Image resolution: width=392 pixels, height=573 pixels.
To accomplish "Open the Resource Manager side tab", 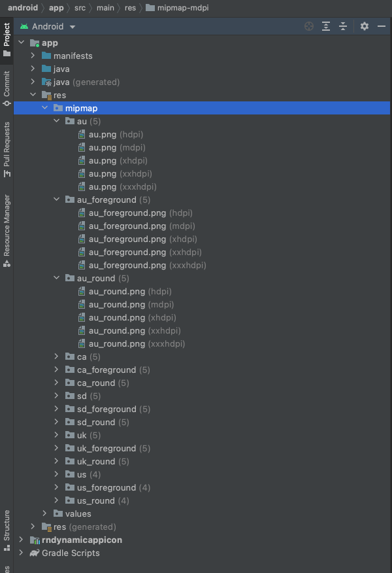I will coord(7,231).
